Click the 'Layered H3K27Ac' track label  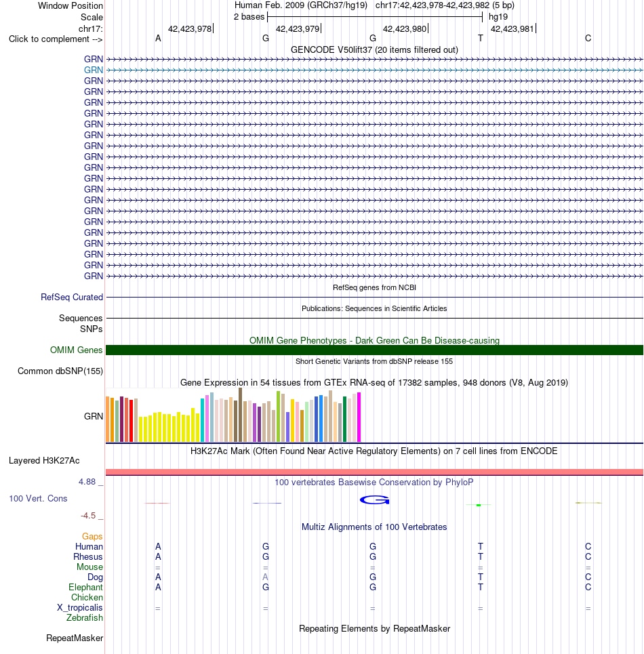click(44, 460)
